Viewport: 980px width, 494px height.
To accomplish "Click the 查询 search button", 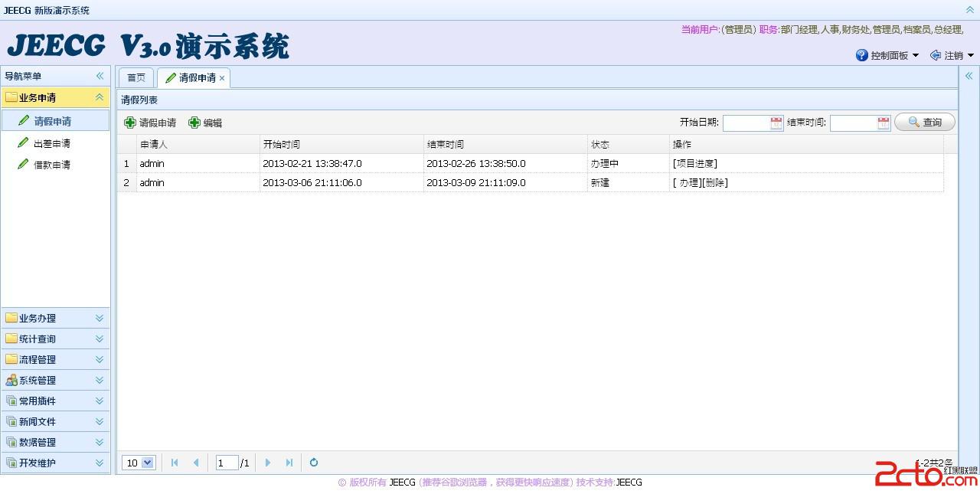I will [x=925, y=123].
